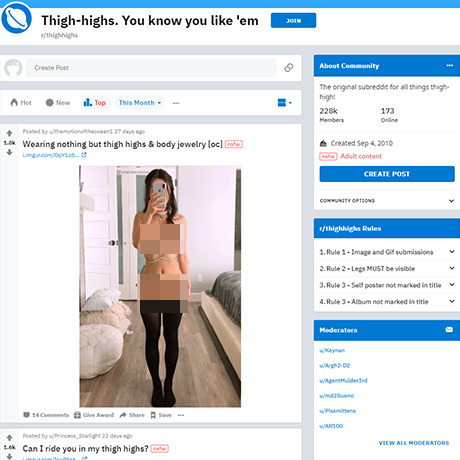Expand Rule 1 Image and Gif submissions
The width and height of the screenshot is (460, 460).
coord(387,252)
